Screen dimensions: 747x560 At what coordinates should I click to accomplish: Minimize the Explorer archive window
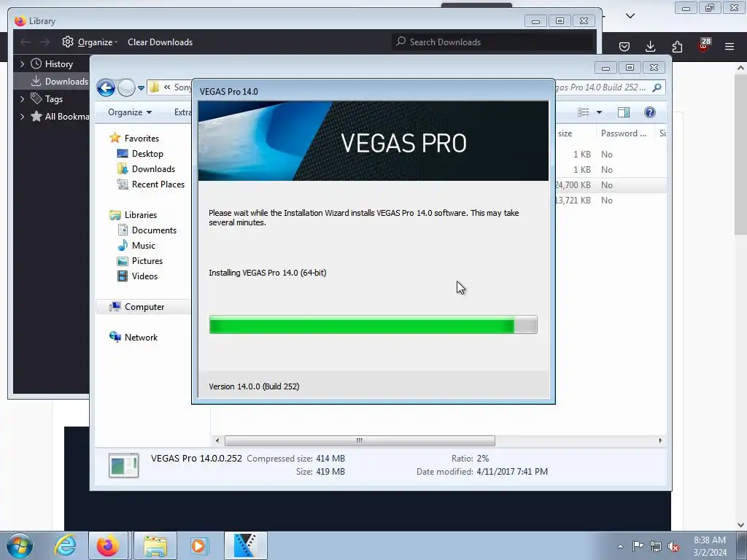tap(605, 68)
